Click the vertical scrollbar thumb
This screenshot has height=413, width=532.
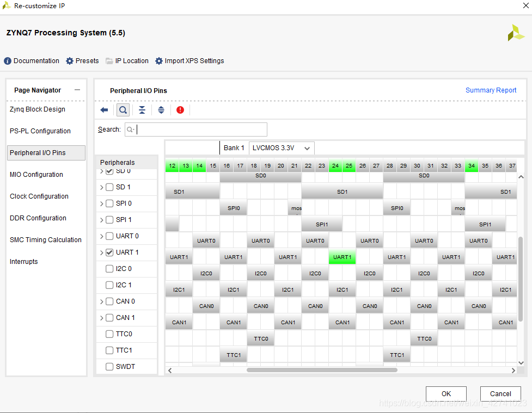click(x=521, y=279)
